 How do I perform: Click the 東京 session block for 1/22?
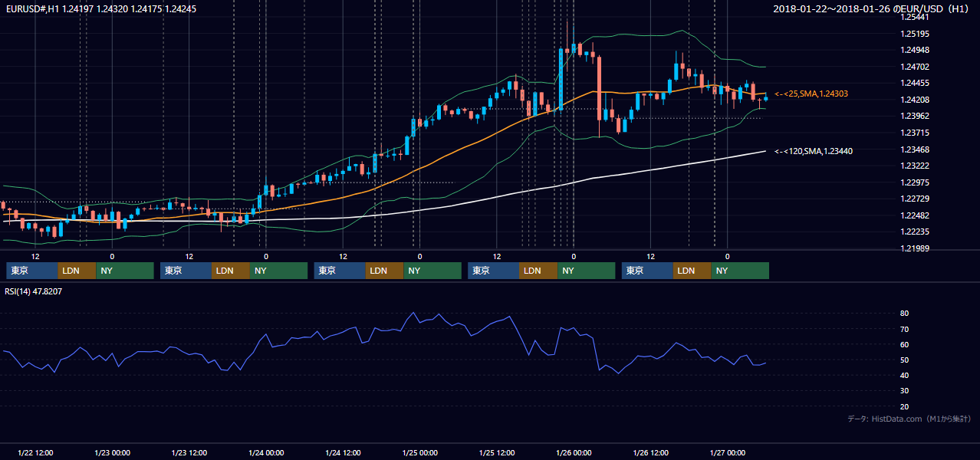click(32, 271)
